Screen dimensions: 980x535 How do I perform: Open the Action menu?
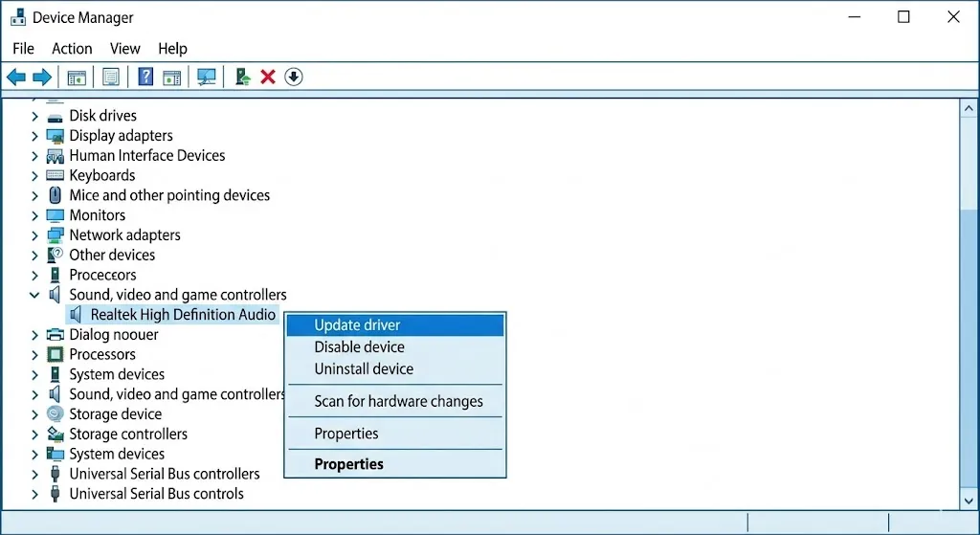pos(72,49)
